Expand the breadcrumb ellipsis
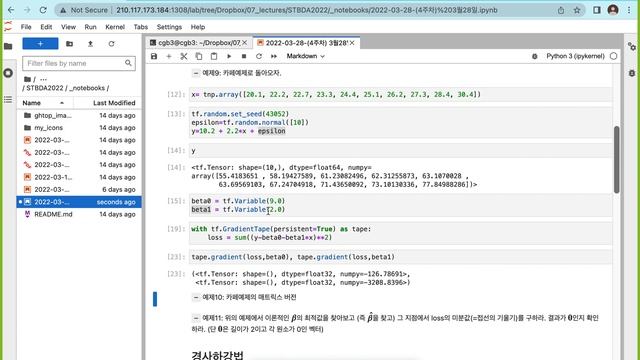This screenshot has height=360, width=640. pos(43,79)
